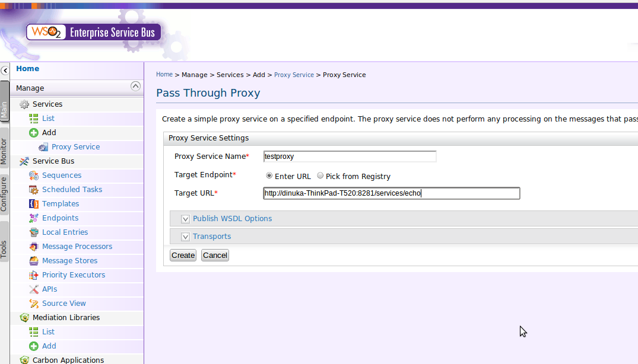The height and width of the screenshot is (364, 638).
Task: Expand the Transports section
Action: 185,237
